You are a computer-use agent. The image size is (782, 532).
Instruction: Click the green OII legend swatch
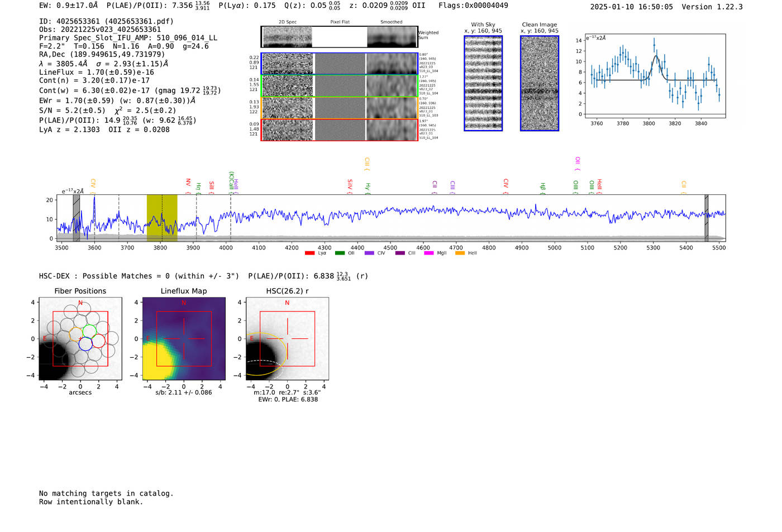point(340,253)
